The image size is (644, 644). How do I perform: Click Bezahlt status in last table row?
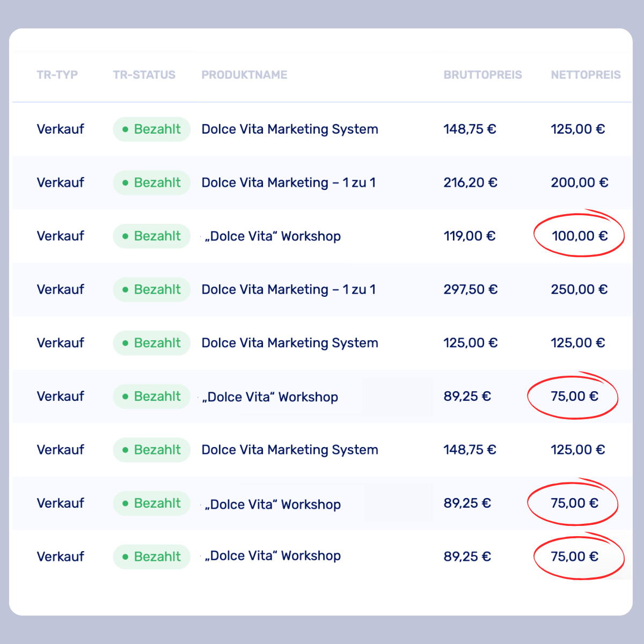click(x=152, y=557)
